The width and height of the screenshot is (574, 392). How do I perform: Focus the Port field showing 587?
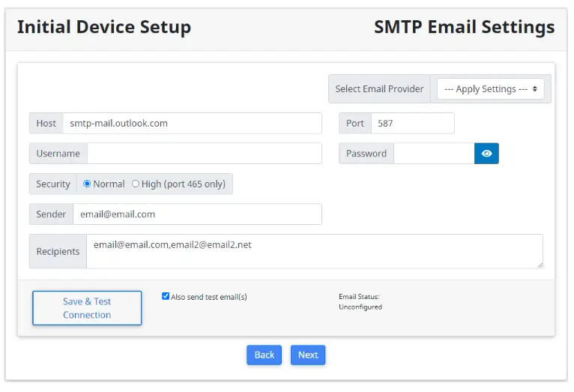412,124
